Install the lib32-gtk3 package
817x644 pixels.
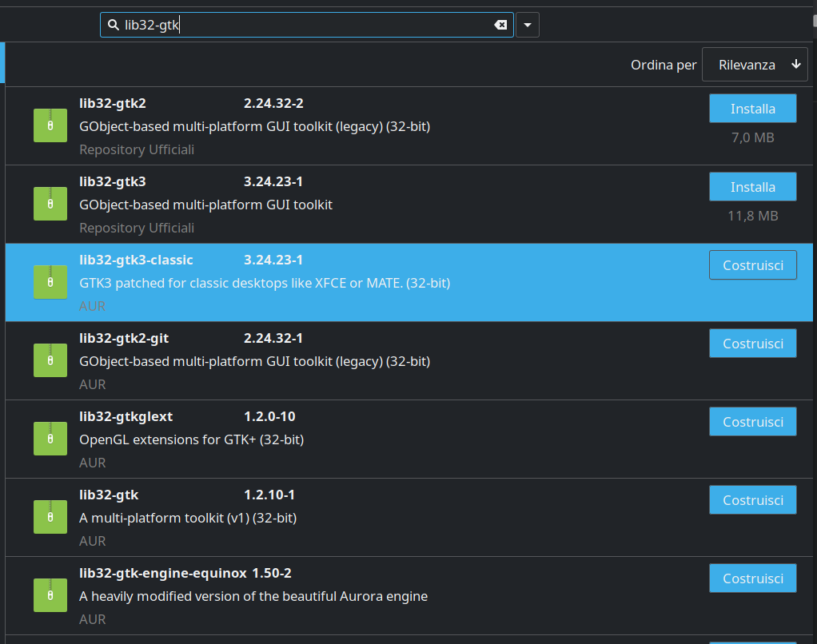752,186
